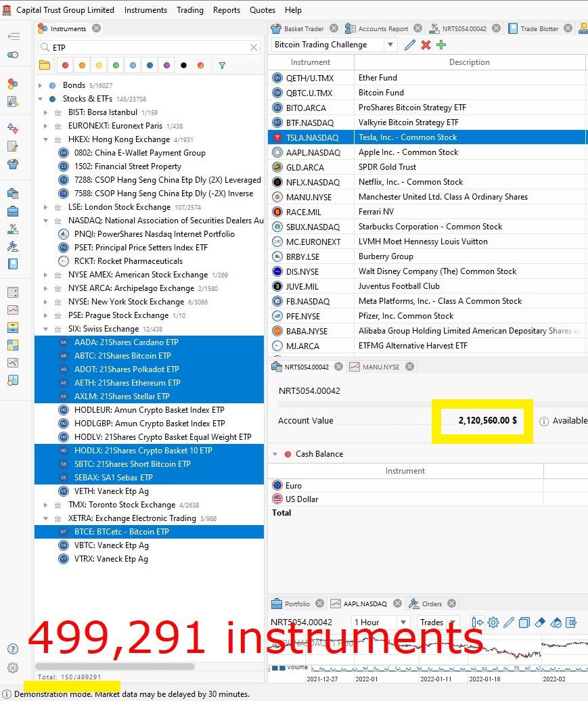Open the instruments filter funnel

pyautogui.click(x=222, y=65)
